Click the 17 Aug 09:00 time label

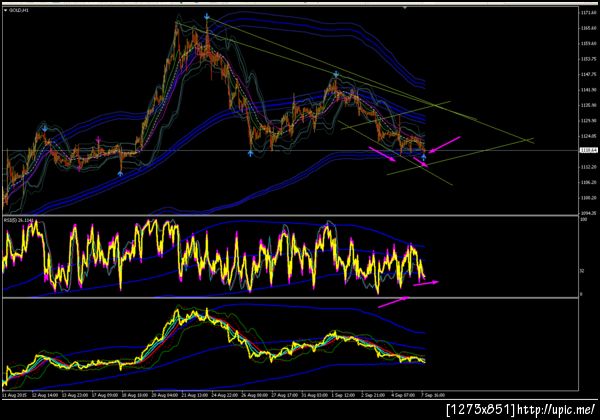[x=105, y=395]
